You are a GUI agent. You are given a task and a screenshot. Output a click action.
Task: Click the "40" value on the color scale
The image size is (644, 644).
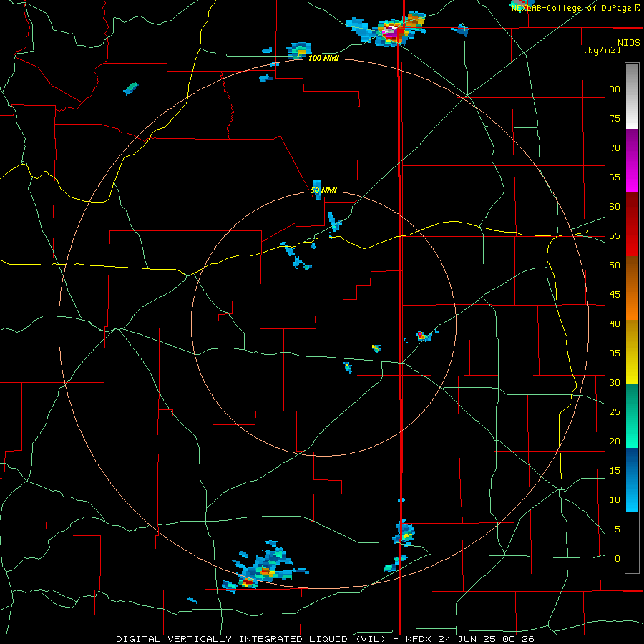[x=615, y=323]
